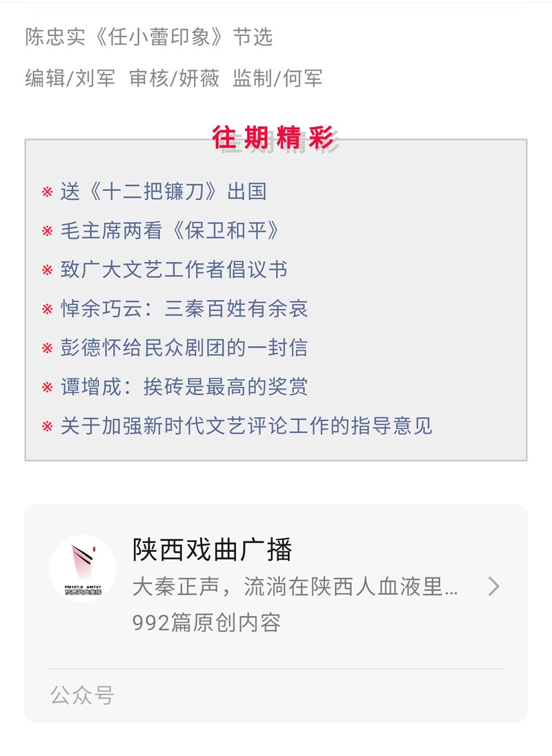Open 谭增成：挨砖是最高的奖赏 article
Screen dimensions: 552x756
click(184, 386)
